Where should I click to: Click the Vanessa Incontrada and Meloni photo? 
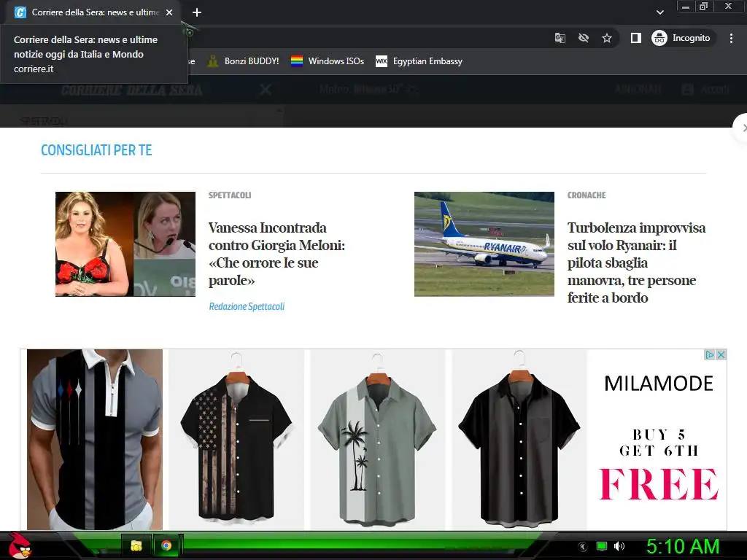click(x=125, y=244)
